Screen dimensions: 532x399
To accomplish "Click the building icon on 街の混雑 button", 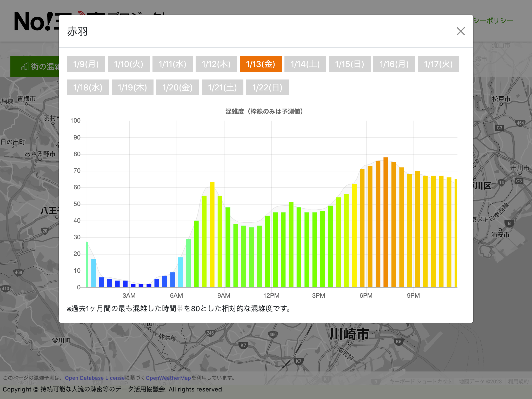I will [x=25, y=66].
